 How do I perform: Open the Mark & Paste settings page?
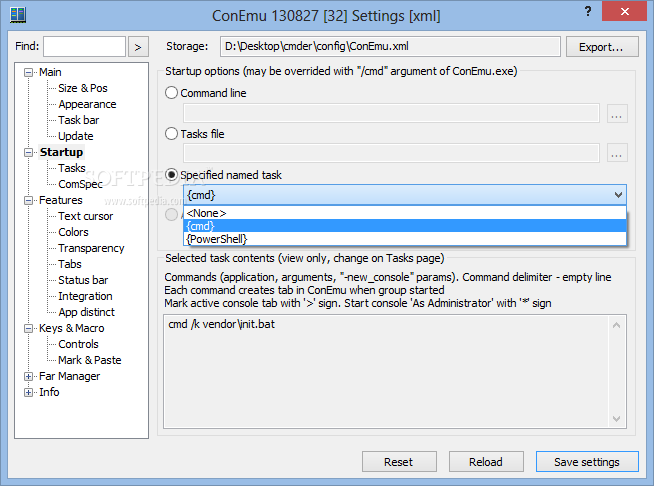[x=90, y=360]
